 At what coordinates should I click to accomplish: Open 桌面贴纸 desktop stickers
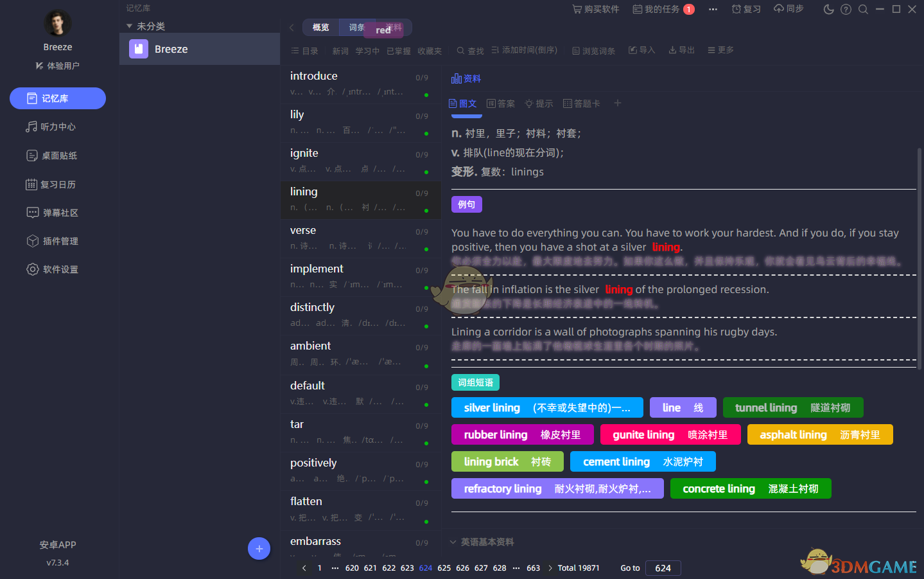(57, 156)
